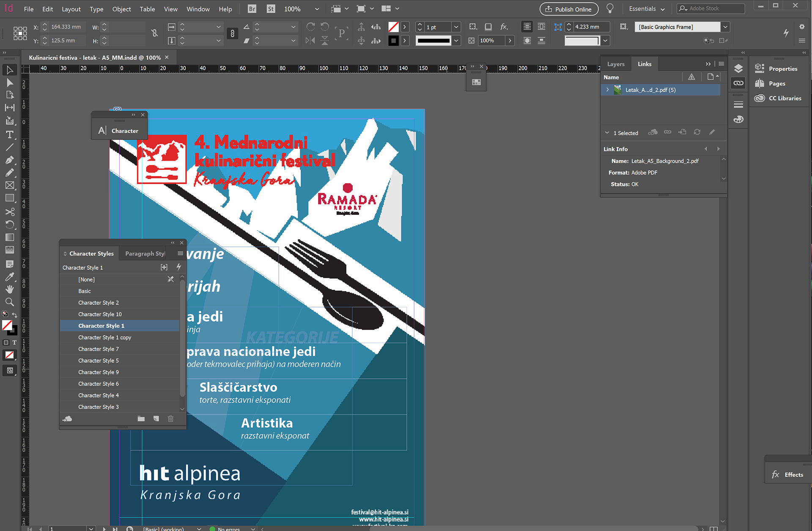The width and height of the screenshot is (812, 531).
Task: Select the Type tool
Action: coord(9,135)
